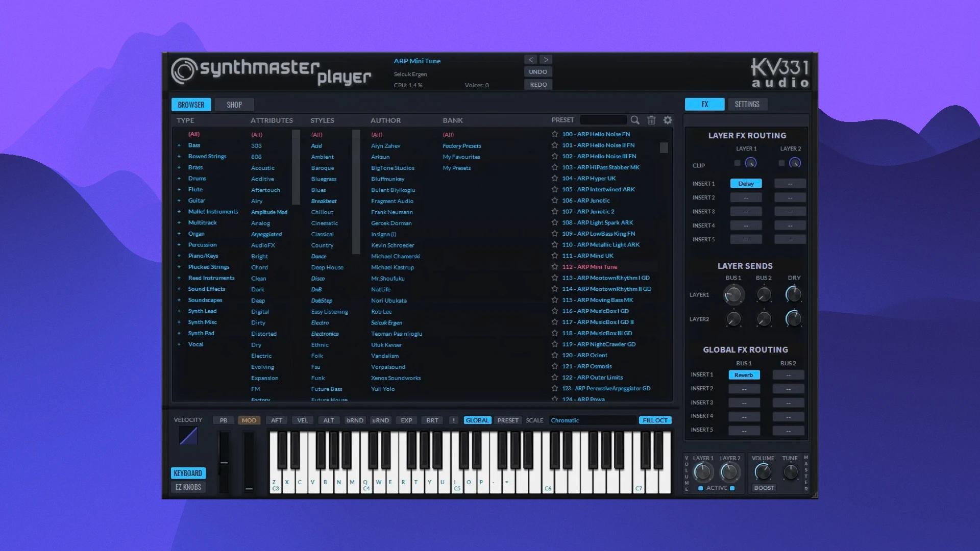Click the preset search magnifier icon
980x551 pixels.
[x=635, y=120]
